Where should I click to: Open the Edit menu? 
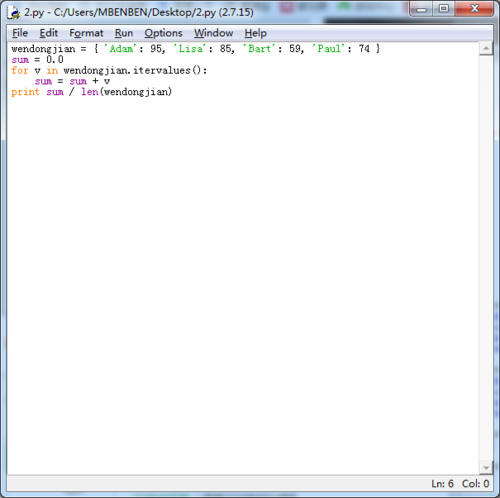[48, 33]
